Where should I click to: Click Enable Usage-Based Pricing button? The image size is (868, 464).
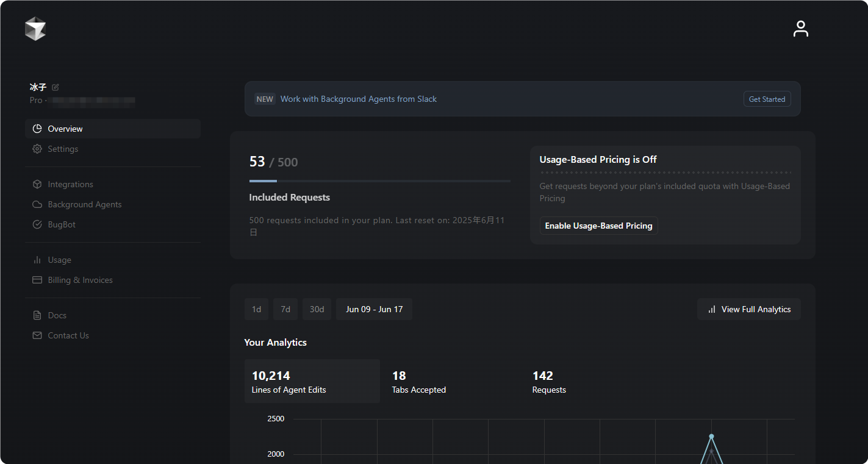tap(598, 226)
